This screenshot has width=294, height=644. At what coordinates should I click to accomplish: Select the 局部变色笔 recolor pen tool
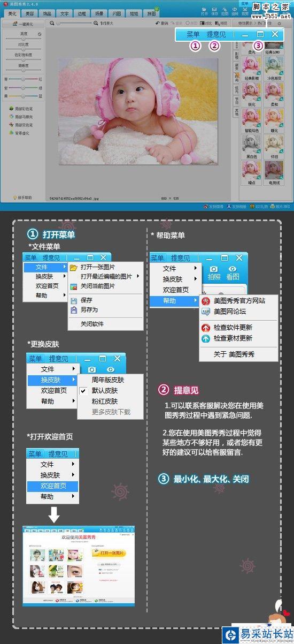[20, 124]
